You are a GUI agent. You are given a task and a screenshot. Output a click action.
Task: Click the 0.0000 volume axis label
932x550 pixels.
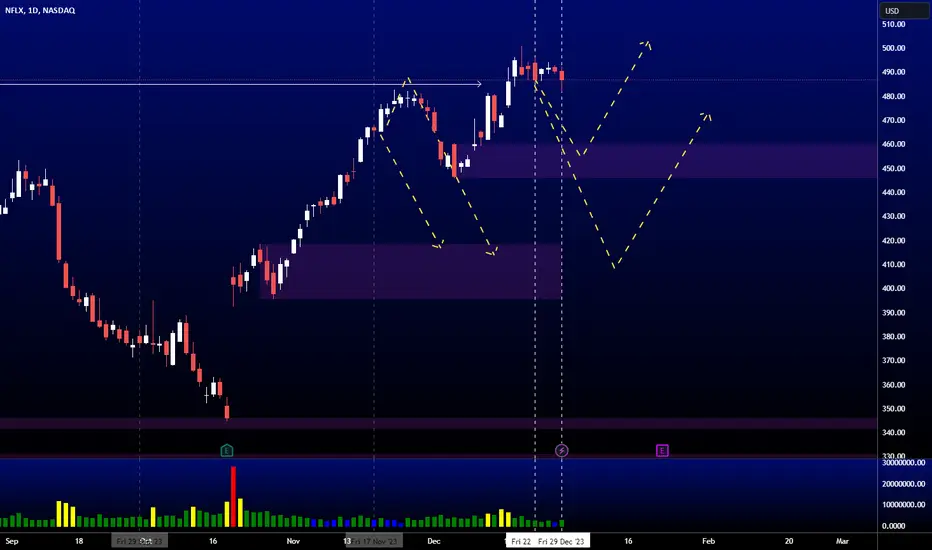[x=893, y=526]
